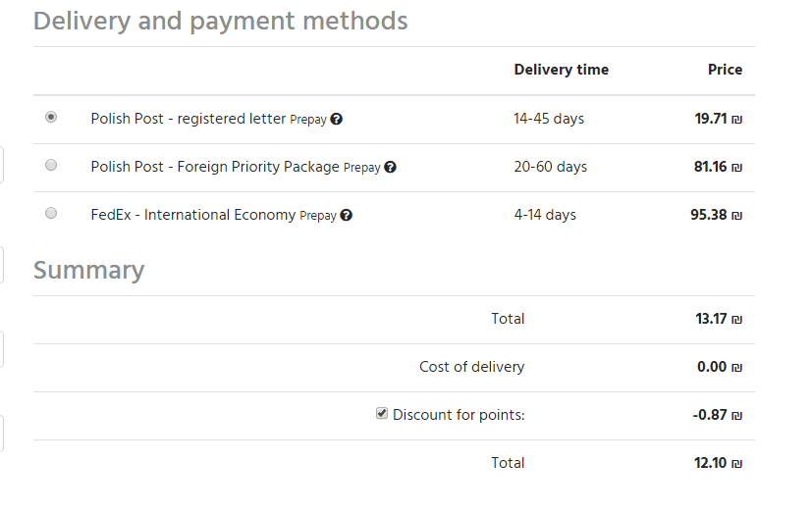Click the Delivery time column header
This screenshot has height=514, width=812.
click(x=561, y=70)
